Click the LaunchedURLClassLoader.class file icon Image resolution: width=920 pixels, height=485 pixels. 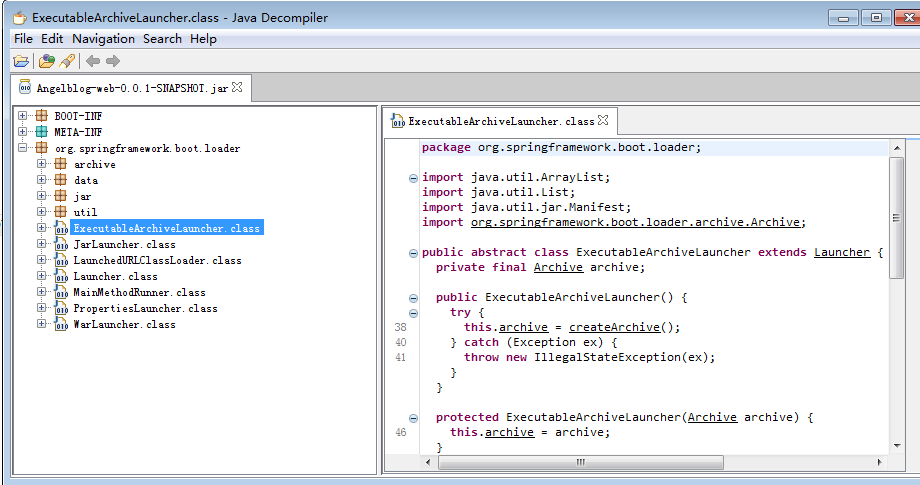[61, 260]
